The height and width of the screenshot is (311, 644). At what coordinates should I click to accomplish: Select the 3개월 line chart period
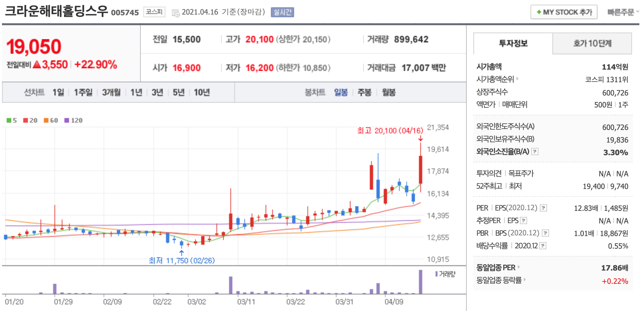[111, 92]
